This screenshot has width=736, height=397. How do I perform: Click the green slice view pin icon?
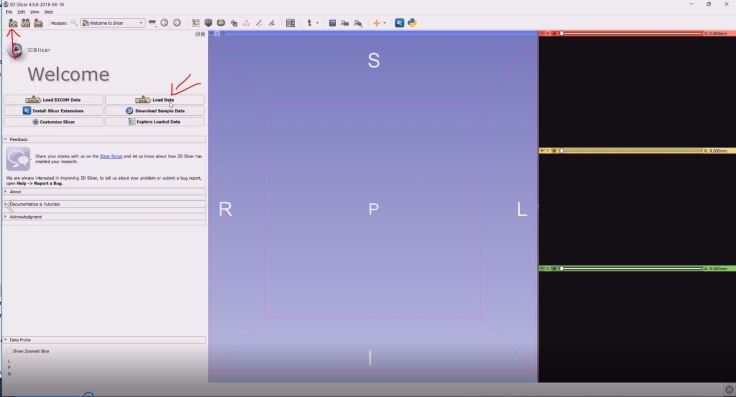click(x=542, y=268)
